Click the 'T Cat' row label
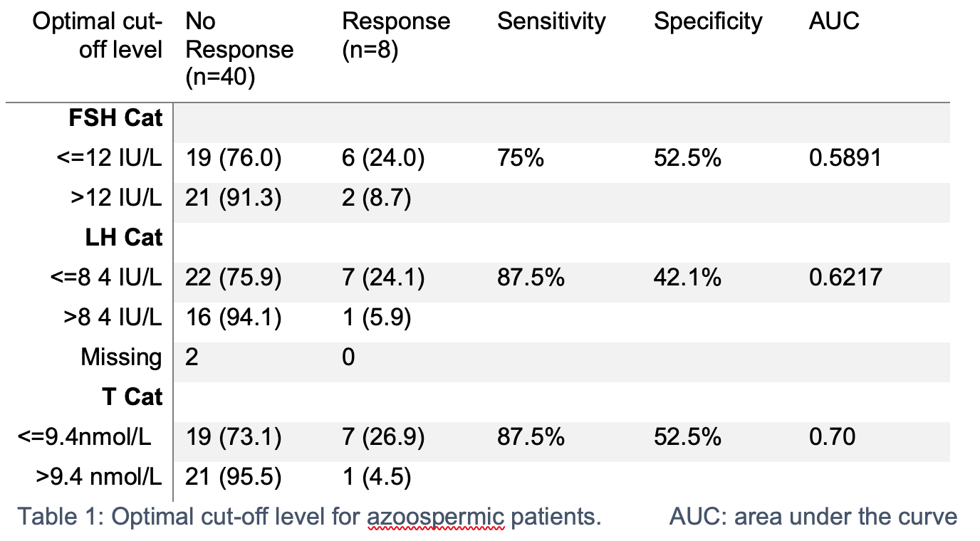 [132, 396]
